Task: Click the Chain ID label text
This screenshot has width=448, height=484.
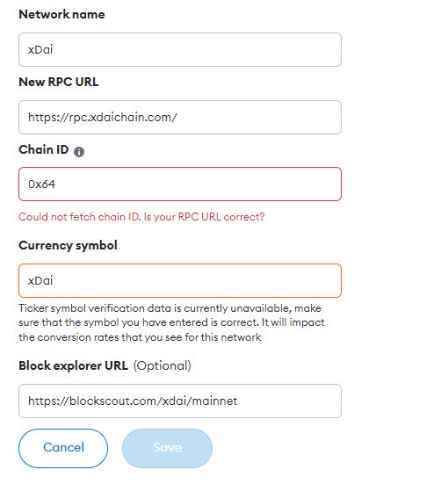Action: [44, 149]
